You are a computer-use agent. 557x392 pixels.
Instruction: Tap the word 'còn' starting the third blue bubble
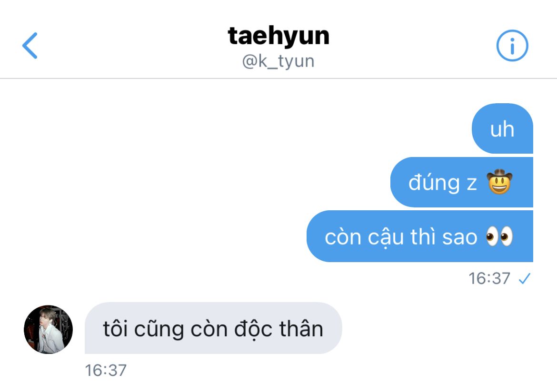343,237
